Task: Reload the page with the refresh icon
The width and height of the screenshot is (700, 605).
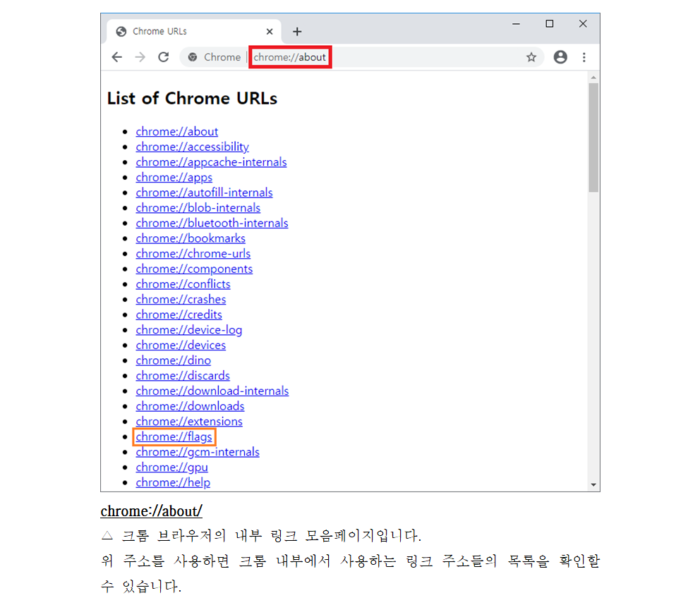Action: [164, 57]
